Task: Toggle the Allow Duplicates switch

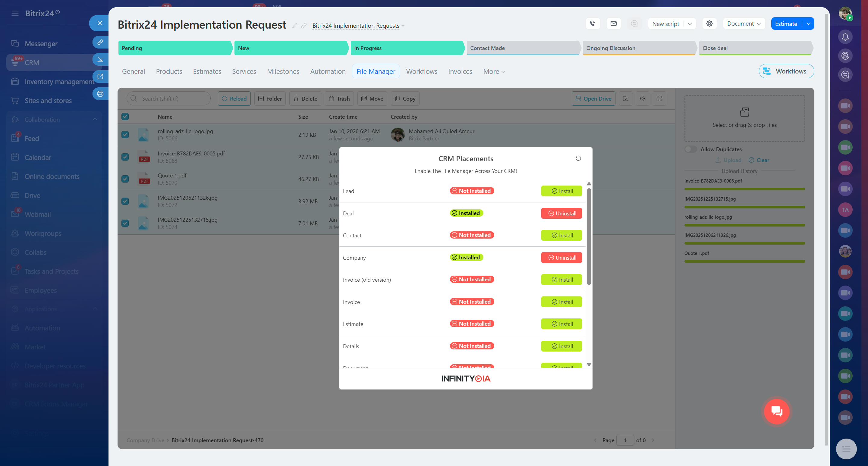Action: tap(690, 149)
